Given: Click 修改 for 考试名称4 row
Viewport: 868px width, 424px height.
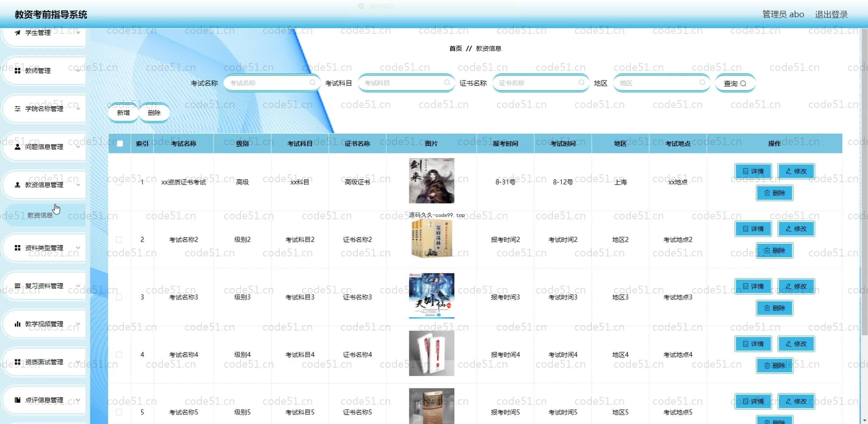Looking at the screenshot, I should 796,344.
